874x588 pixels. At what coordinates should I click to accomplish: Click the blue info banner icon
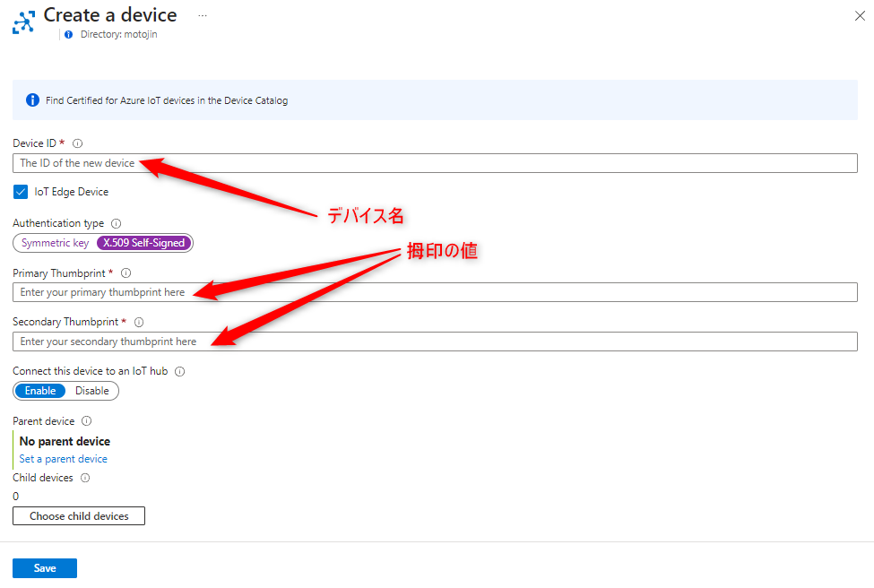tap(32, 99)
